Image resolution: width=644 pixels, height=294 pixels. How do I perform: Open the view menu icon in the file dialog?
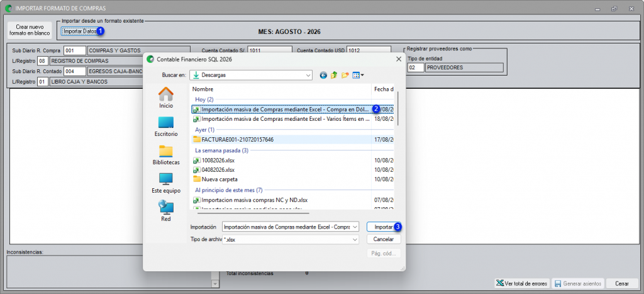[x=358, y=76]
